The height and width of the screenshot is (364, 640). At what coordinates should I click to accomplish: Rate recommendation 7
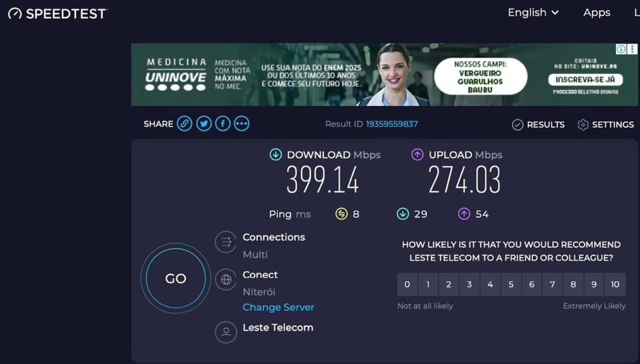coord(553,285)
